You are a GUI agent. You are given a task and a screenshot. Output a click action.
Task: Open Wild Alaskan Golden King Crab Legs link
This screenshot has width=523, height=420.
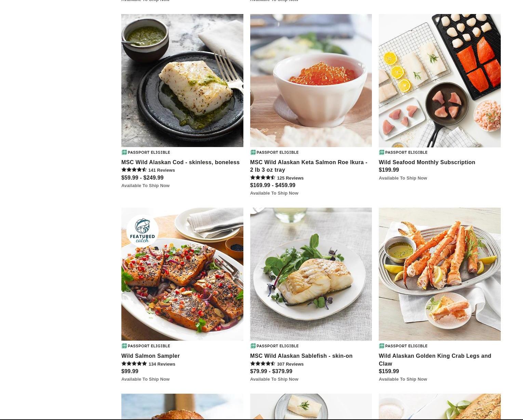435,360
